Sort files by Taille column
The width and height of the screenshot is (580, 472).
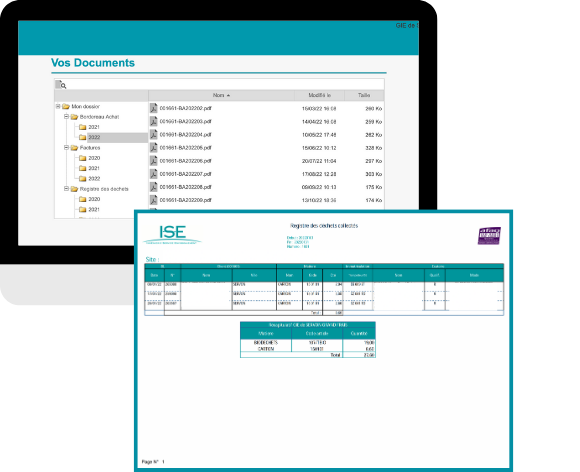pyautogui.click(x=364, y=95)
